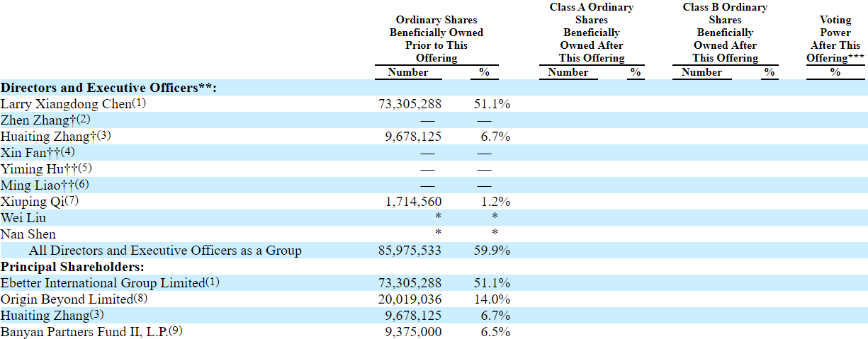
Task: Click 'All Directors and Executive Officers as a Group'
Action: coord(165,251)
